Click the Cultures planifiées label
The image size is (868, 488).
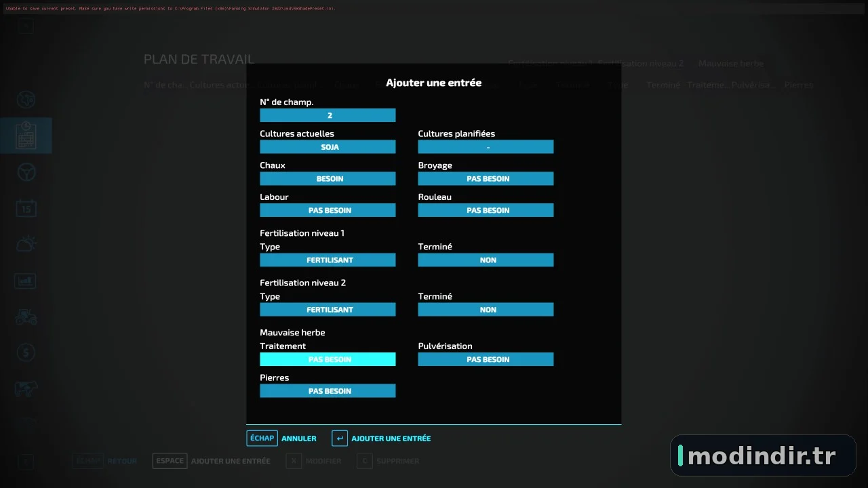[x=456, y=134]
